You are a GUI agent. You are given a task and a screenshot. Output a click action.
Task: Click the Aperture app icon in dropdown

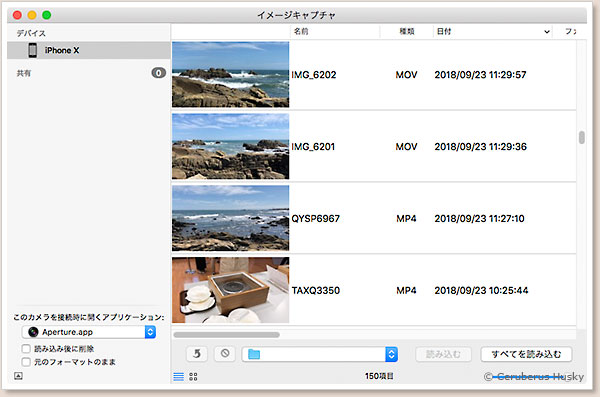point(33,332)
